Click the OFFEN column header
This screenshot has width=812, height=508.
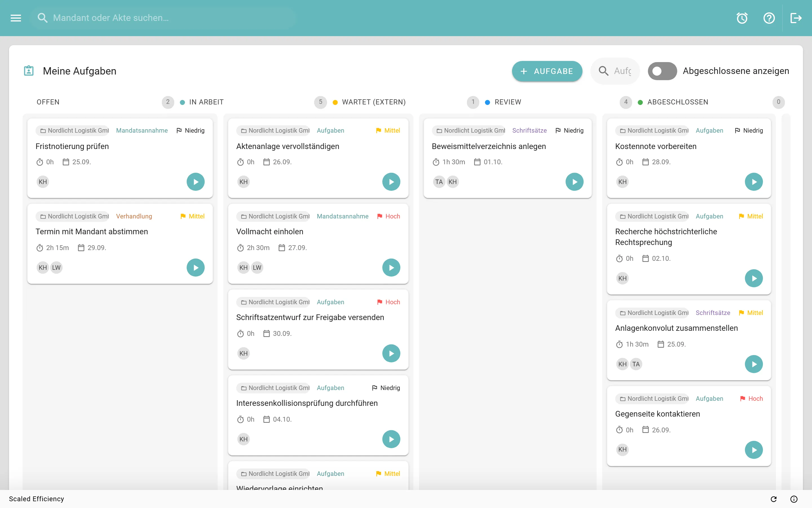pos(48,102)
